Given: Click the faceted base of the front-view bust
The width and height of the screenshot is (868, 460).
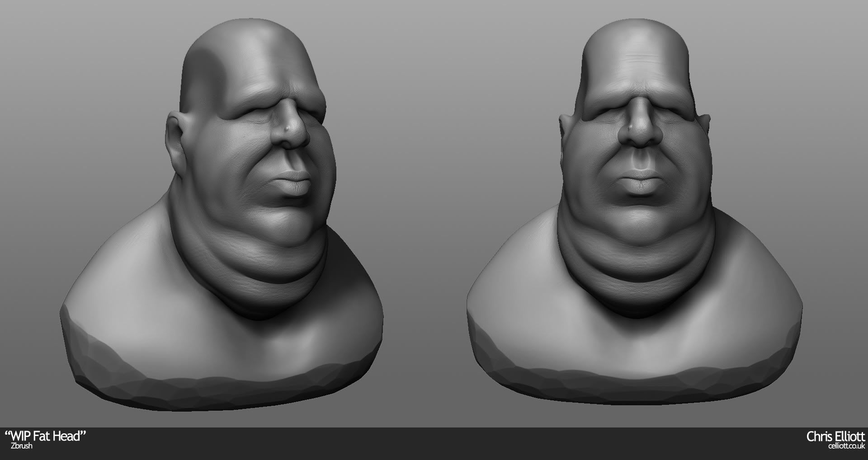Looking at the screenshot, I should (x=633, y=375).
